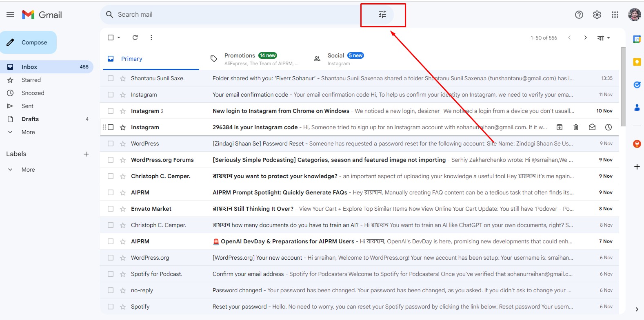Open the Snoozed folder
This screenshot has width=644, height=320.
point(47,93)
